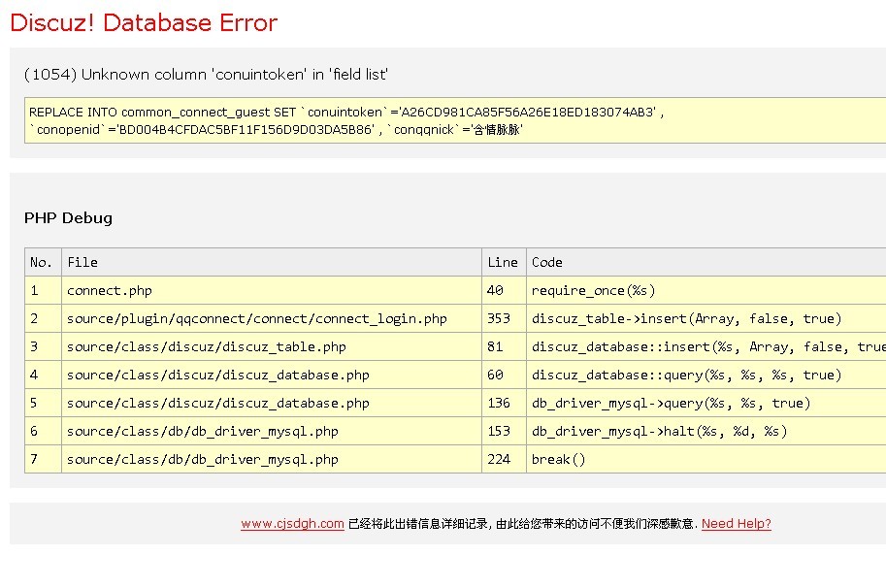886x588 pixels.
Task: Click line number 353
Action: (504, 318)
